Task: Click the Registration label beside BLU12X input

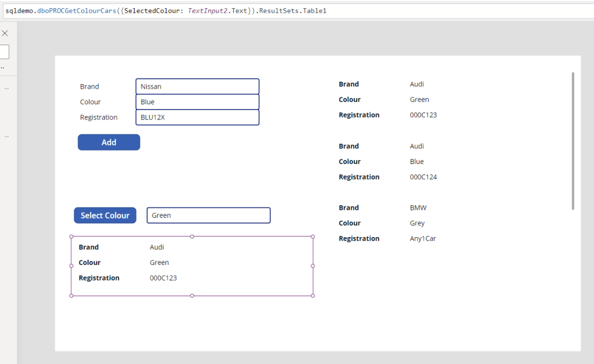Action: click(x=99, y=117)
